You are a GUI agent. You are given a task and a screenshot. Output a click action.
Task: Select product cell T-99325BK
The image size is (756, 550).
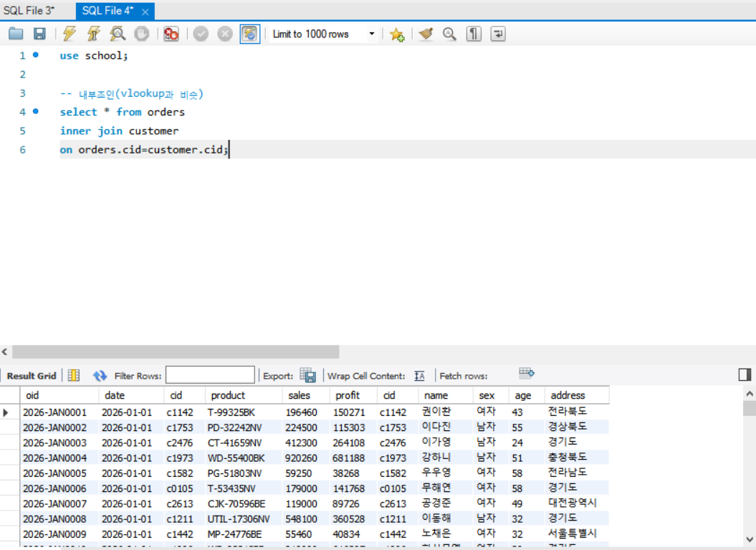244,412
